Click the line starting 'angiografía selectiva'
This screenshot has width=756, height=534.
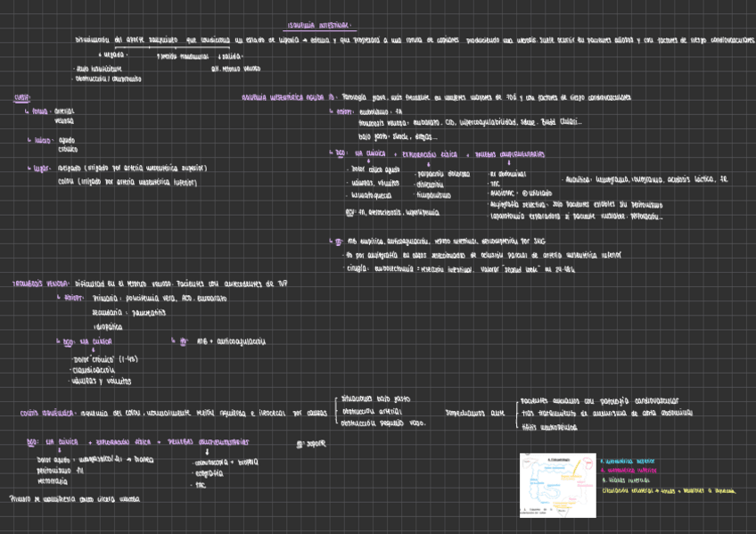coord(576,205)
